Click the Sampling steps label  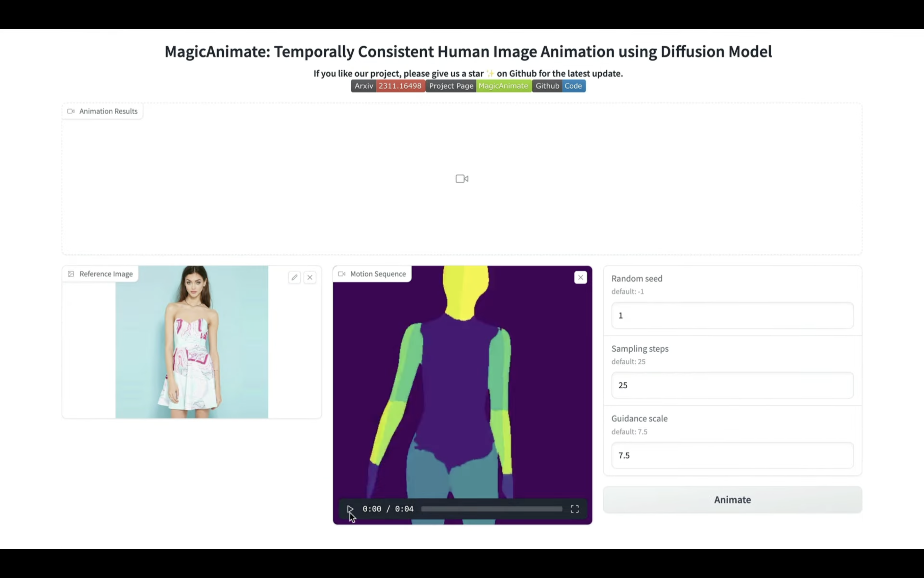(x=640, y=349)
